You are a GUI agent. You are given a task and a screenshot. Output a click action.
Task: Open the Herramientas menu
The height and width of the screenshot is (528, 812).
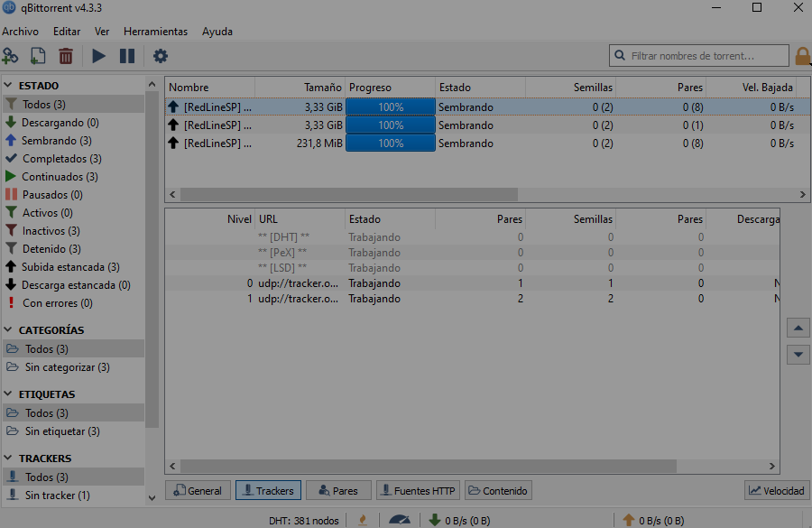point(155,32)
